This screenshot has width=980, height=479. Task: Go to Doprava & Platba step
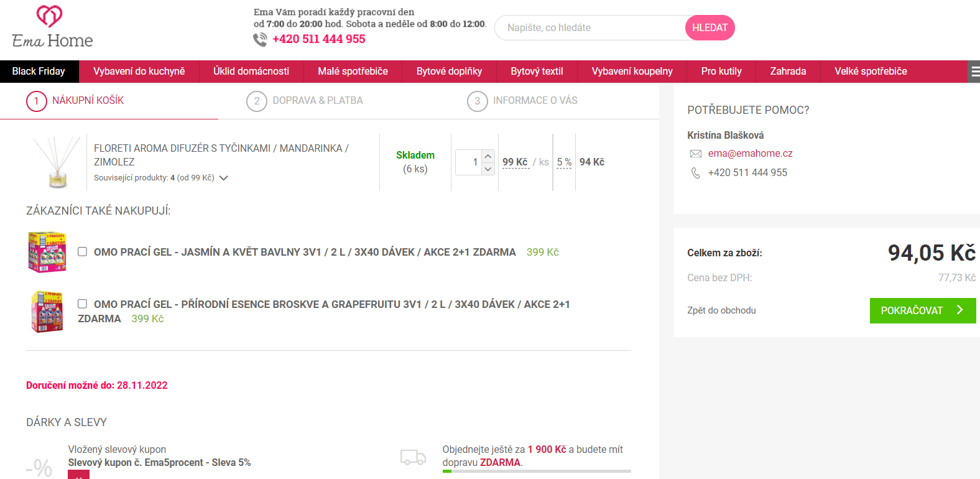point(318,101)
